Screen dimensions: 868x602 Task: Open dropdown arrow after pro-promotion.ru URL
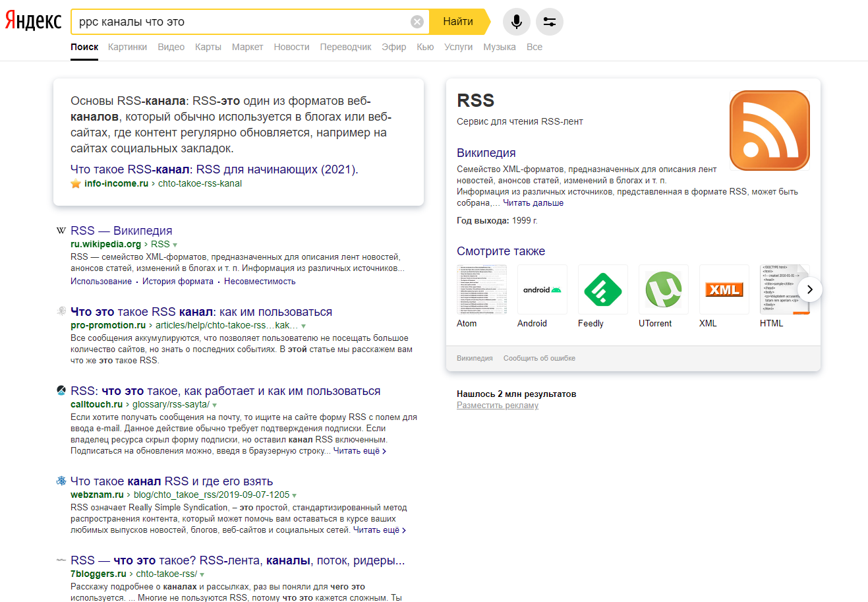(303, 326)
